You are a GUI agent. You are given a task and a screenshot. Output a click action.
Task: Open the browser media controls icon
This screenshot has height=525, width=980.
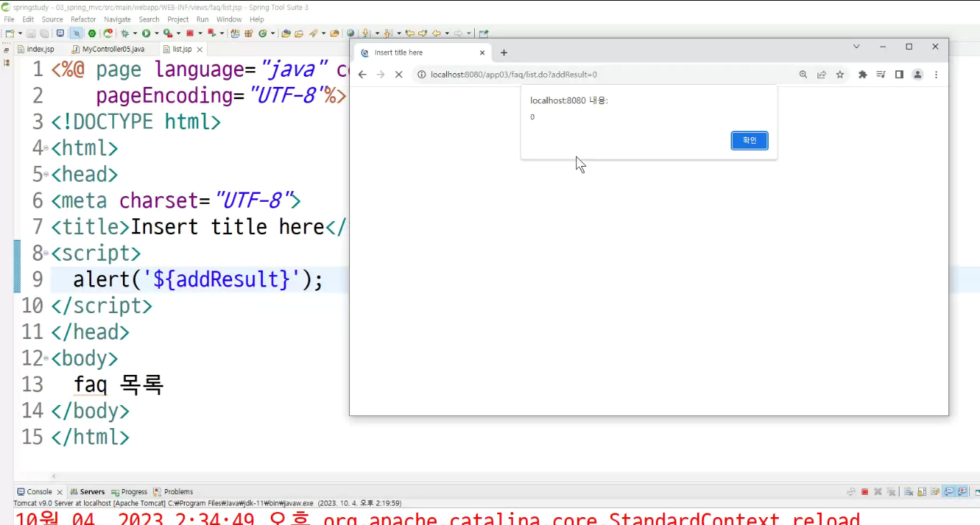[x=881, y=75]
